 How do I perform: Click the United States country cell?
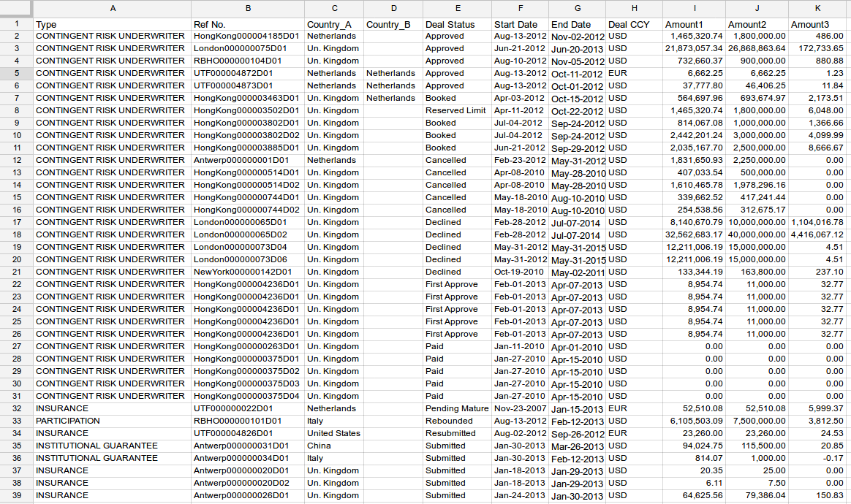333,433
